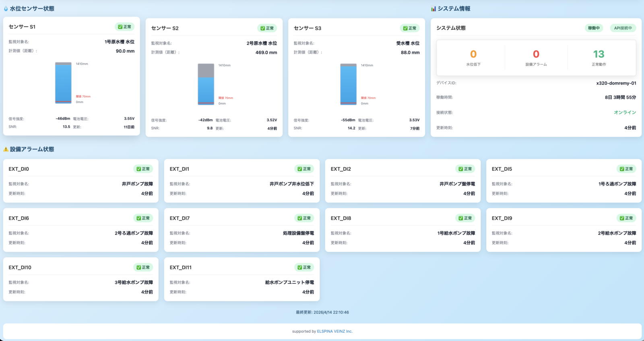The height and width of the screenshot is (341, 644).
Task: Click device ID x320-domremy-01
Action: pos(616,83)
